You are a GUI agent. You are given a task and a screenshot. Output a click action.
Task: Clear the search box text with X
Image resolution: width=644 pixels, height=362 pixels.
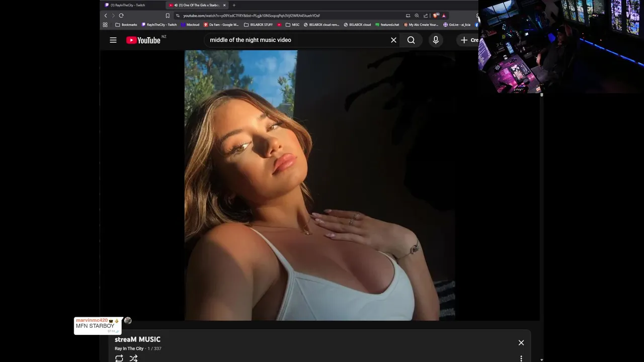(393, 40)
